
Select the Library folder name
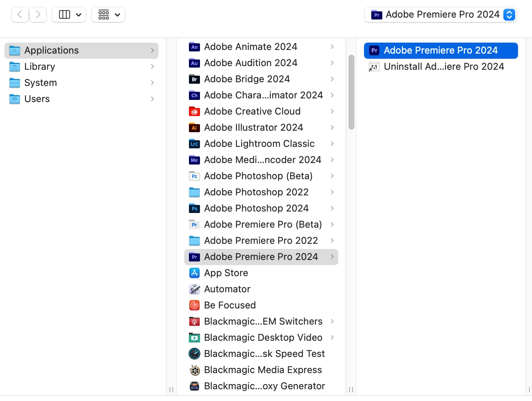40,66
